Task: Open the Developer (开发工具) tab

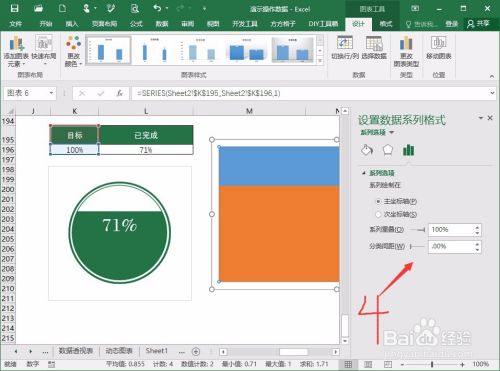Action: [245, 24]
